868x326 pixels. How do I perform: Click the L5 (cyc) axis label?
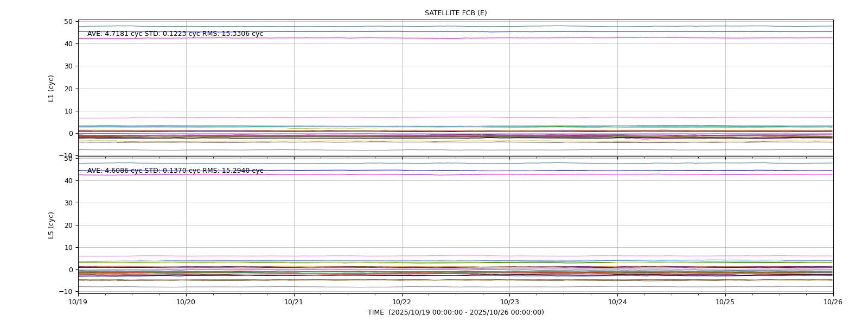[52, 225]
